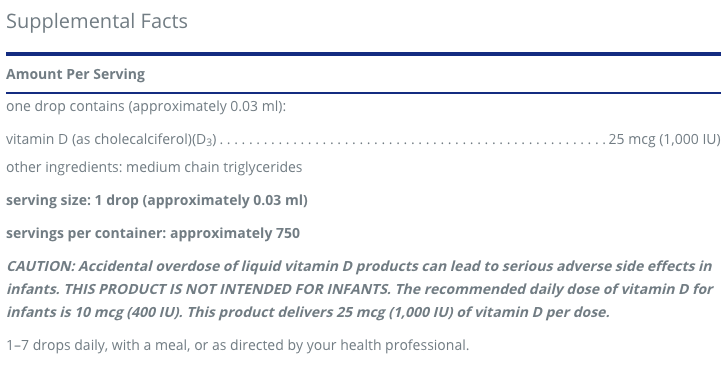This screenshot has width=728, height=372.
Task: Click the dotted leader line after vitamin D
Action: coord(413,142)
